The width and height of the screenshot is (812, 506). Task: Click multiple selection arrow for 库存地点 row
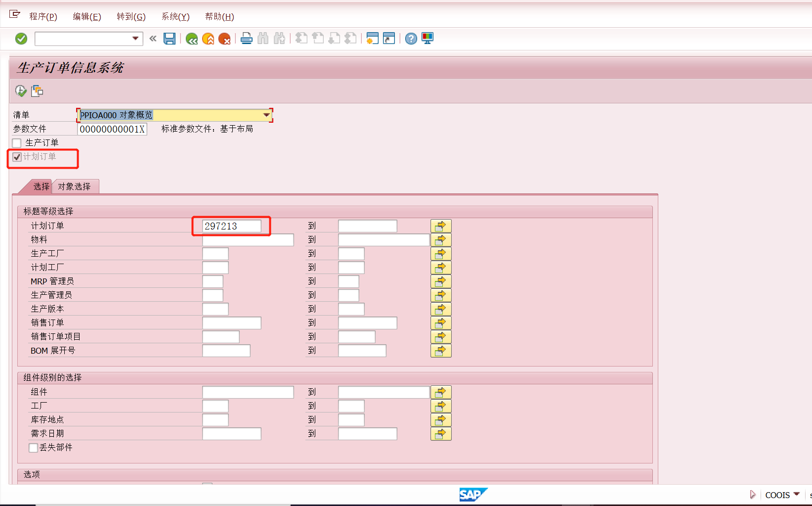coord(441,420)
